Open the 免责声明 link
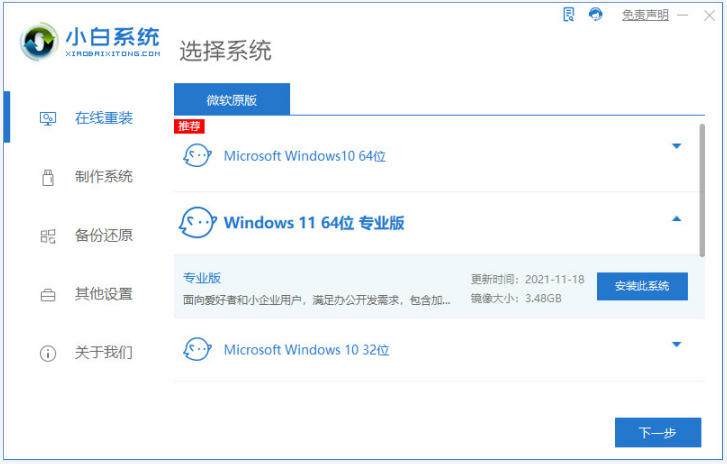This screenshot has width=727, height=464. point(645,15)
